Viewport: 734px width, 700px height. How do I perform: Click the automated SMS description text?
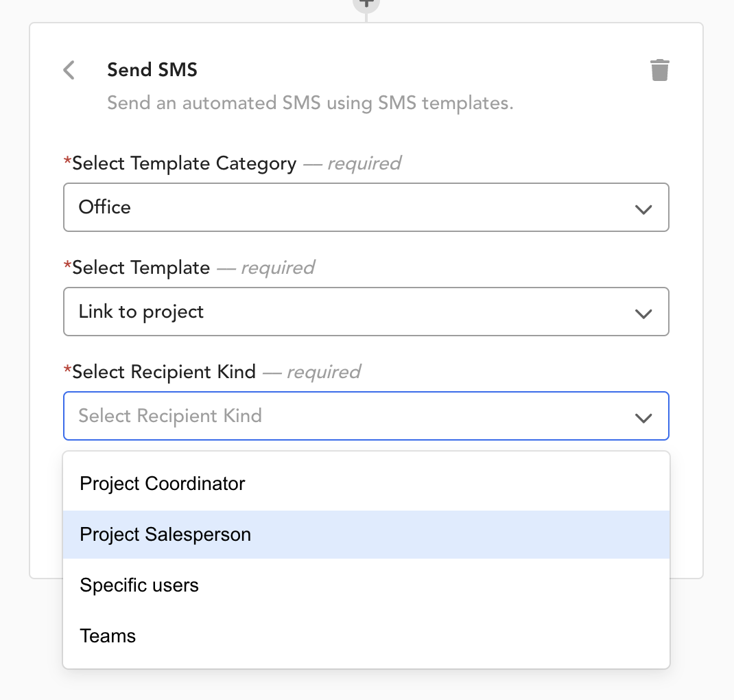tap(310, 103)
